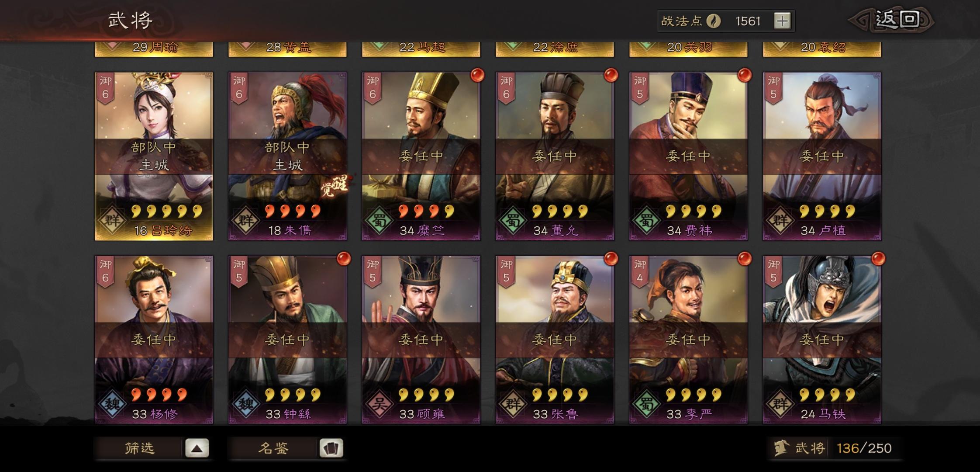This screenshot has width=980, height=472.
Task: Select the 董允 general card
Action: click(555, 156)
